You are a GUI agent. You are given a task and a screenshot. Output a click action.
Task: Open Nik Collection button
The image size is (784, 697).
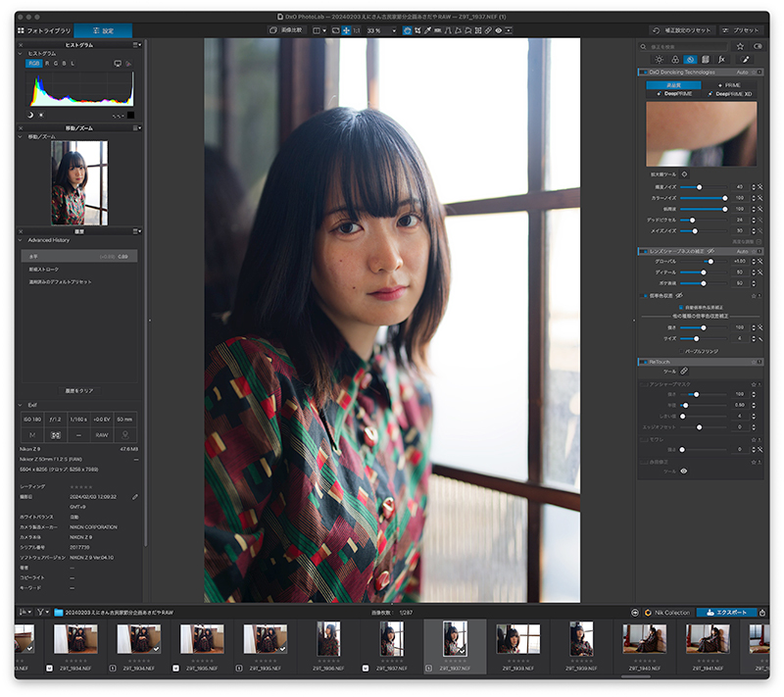tap(667, 613)
